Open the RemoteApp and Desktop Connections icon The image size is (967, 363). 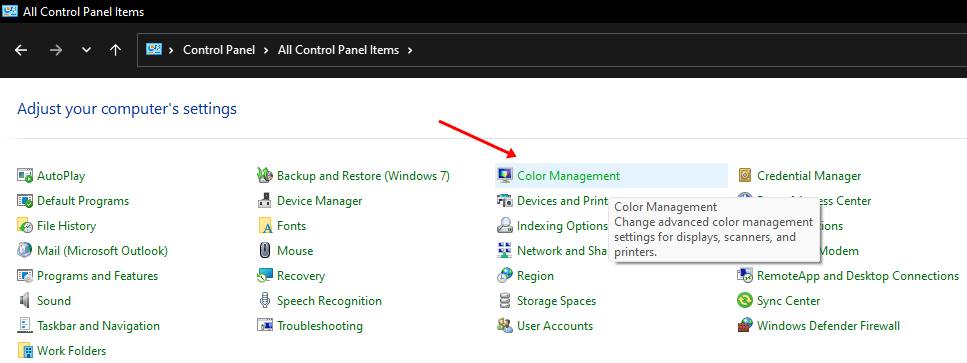(x=745, y=275)
